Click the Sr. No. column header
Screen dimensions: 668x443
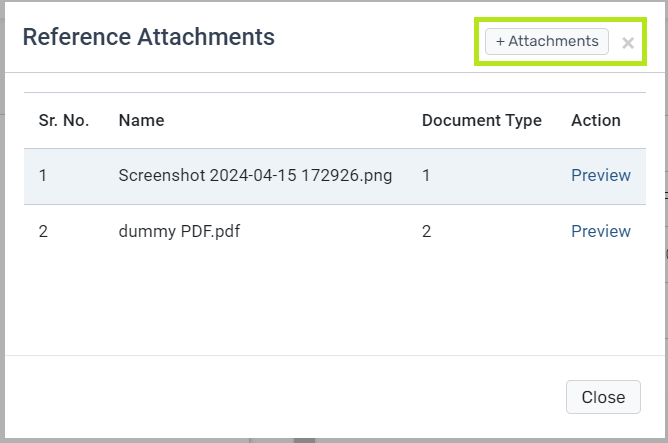coord(64,121)
